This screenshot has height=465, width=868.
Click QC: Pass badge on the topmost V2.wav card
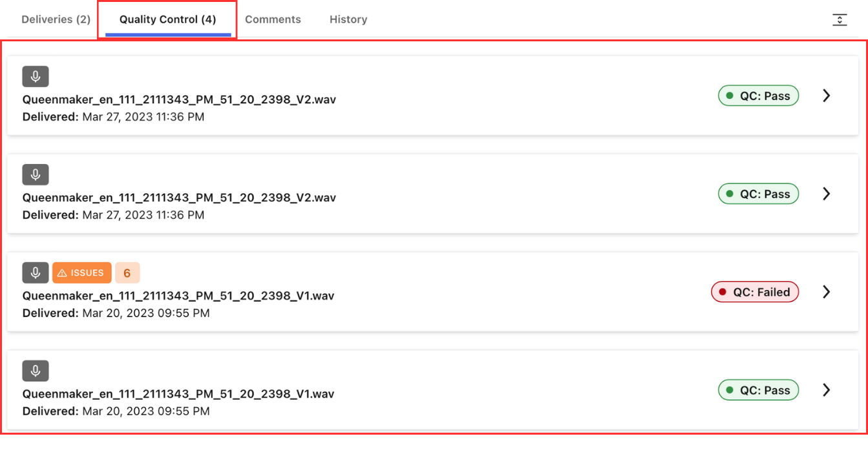tap(759, 96)
